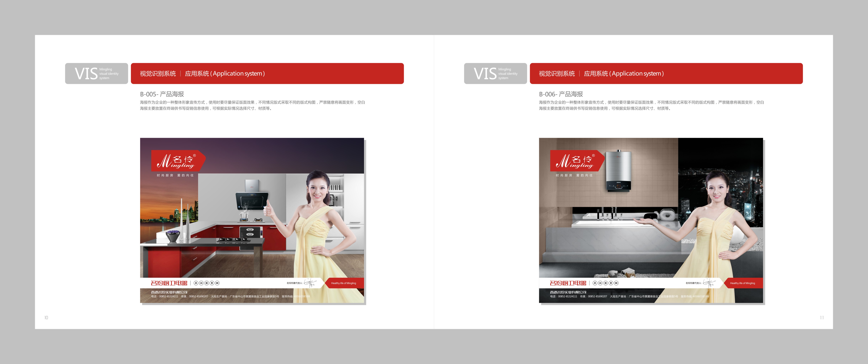Click gray VIS badge on page 11
868x364 pixels.
pos(495,73)
